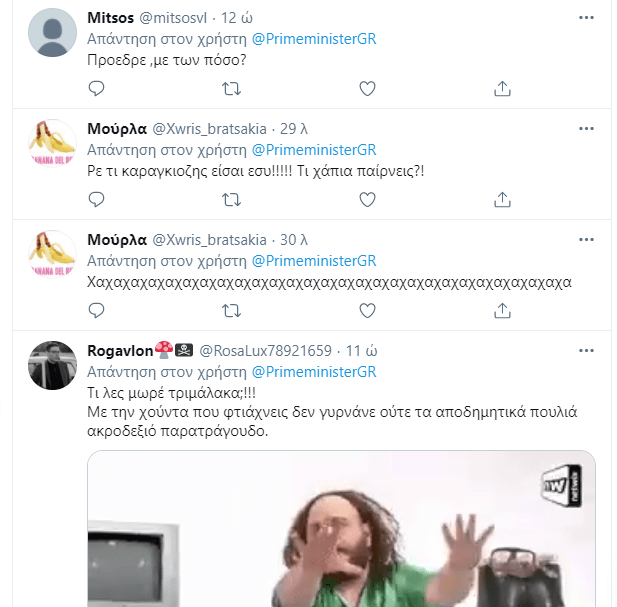Share the 29 λ Μούρλα tweet
This screenshot has width=617, height=607.
pos(502,199)
